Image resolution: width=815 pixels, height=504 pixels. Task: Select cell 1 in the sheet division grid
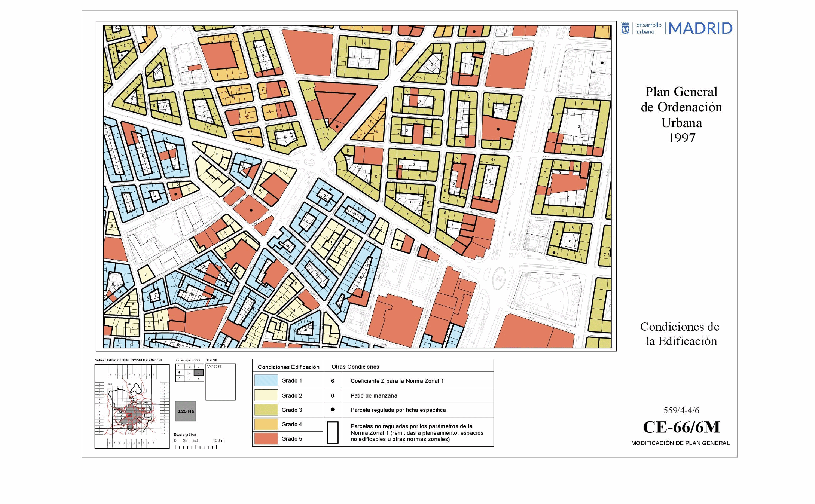tap(179, 366)
